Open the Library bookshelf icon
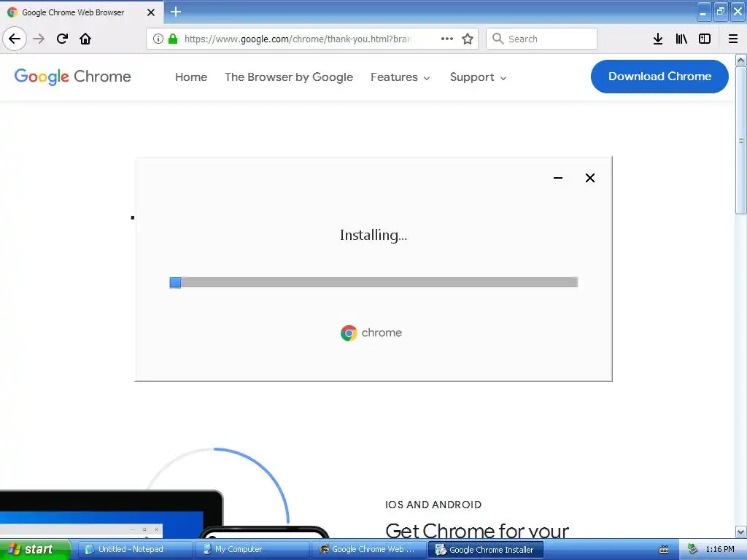 pyautogui.click(x=681, y=39)
